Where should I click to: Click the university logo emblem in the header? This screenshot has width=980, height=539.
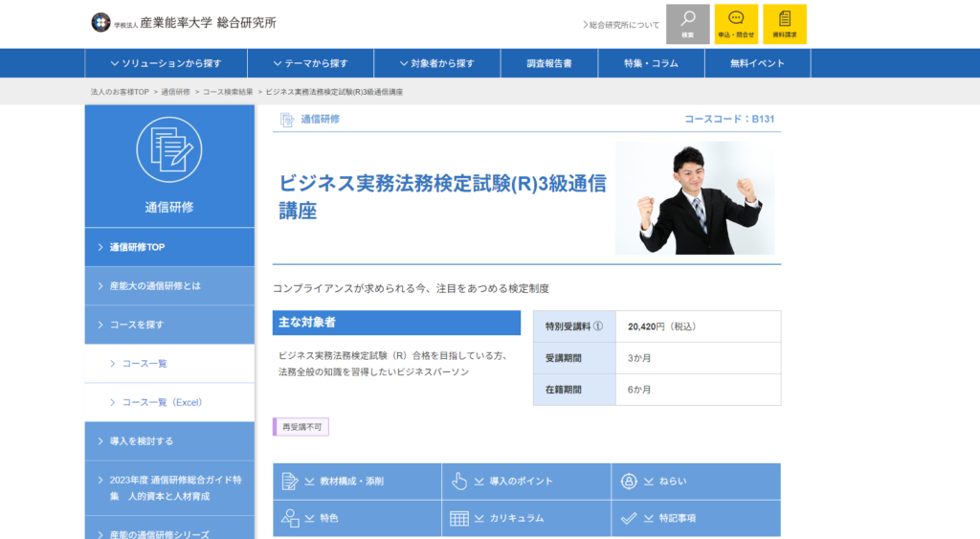100,23
